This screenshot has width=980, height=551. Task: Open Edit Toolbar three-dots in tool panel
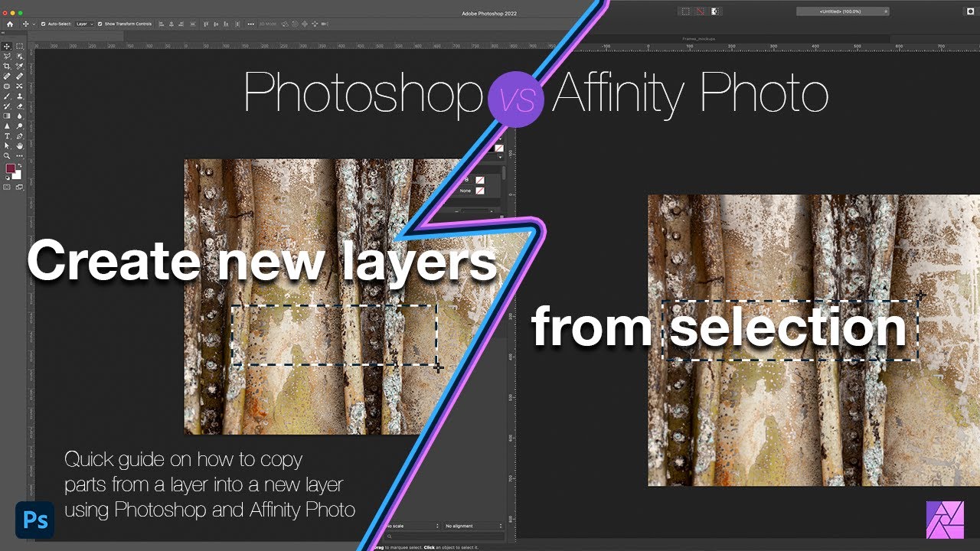click(x=19, y=155)
